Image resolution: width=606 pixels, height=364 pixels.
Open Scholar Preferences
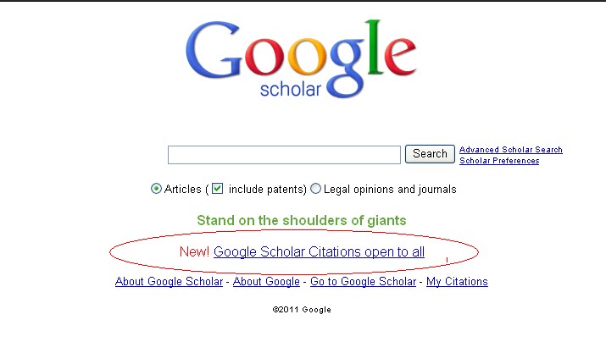499,161
